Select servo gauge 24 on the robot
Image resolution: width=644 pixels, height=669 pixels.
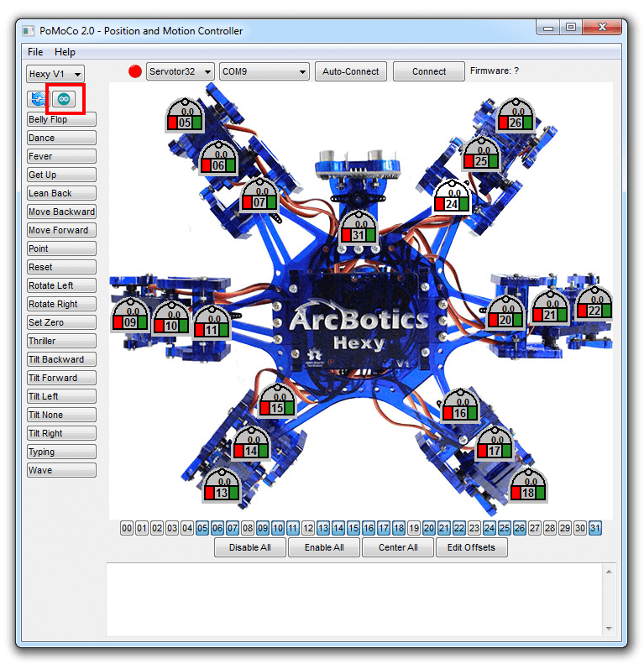click(452, 197)
